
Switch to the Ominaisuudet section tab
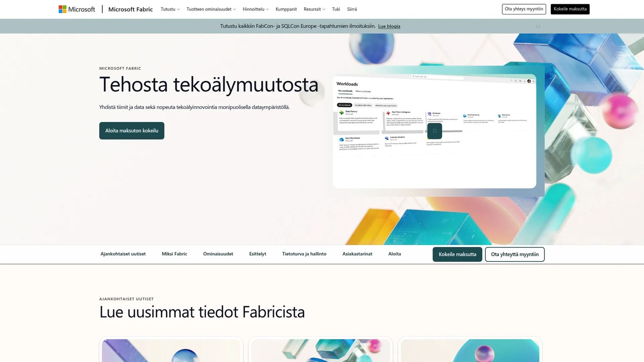pos(218,254)
